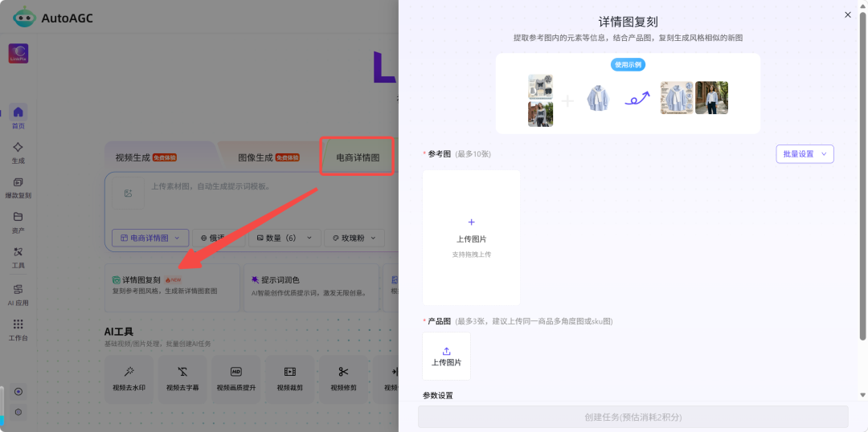The height and width of the screenshot is (432, 868).
Task: Open 工作台 grid in the sidebar
Action: coord(18,330)
